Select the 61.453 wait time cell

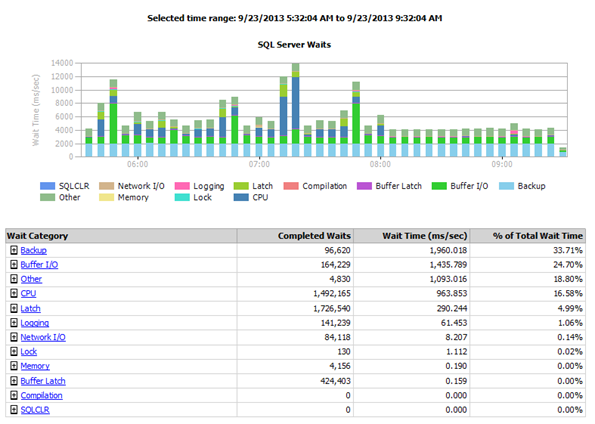(412, 323)
